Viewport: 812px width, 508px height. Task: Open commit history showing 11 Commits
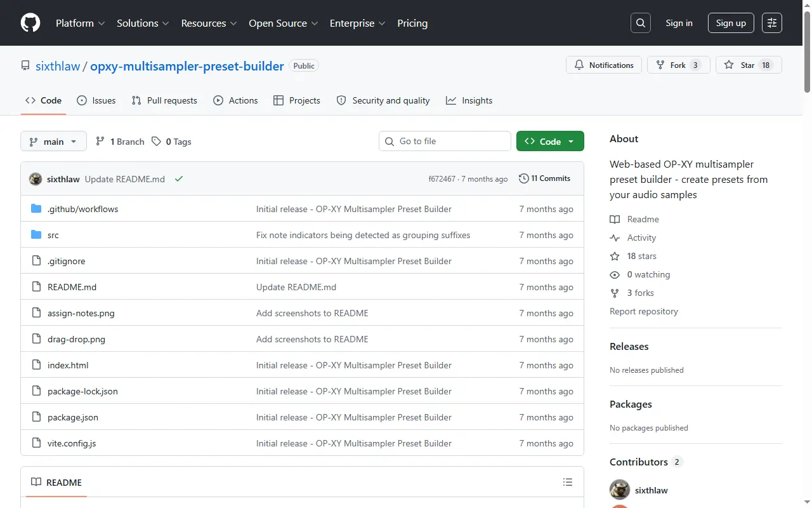click(x=545, y=178)
